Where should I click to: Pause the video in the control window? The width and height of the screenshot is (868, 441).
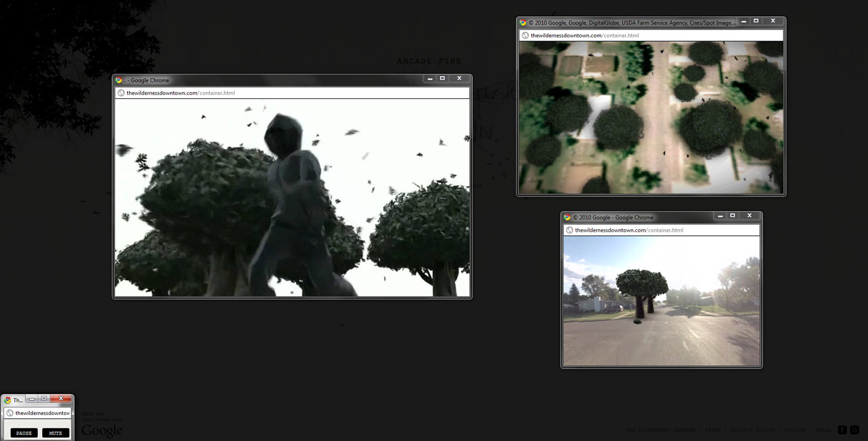[x=24, y=433]
